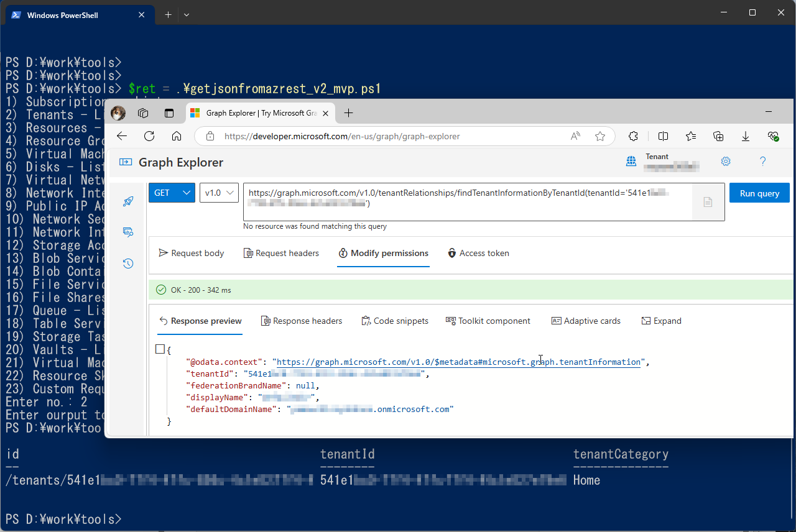The image size is (796, 532).
Task: Open the resources sidebar icon
Action: point(128,232)
